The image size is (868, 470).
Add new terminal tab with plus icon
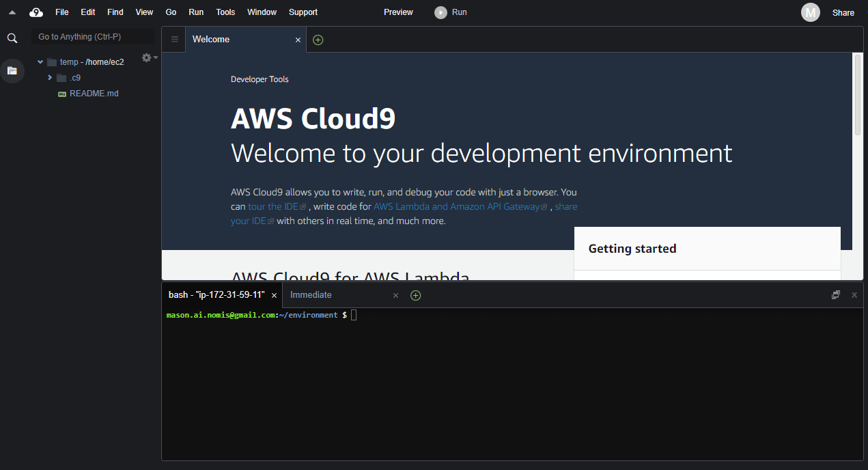click(415, 295)
